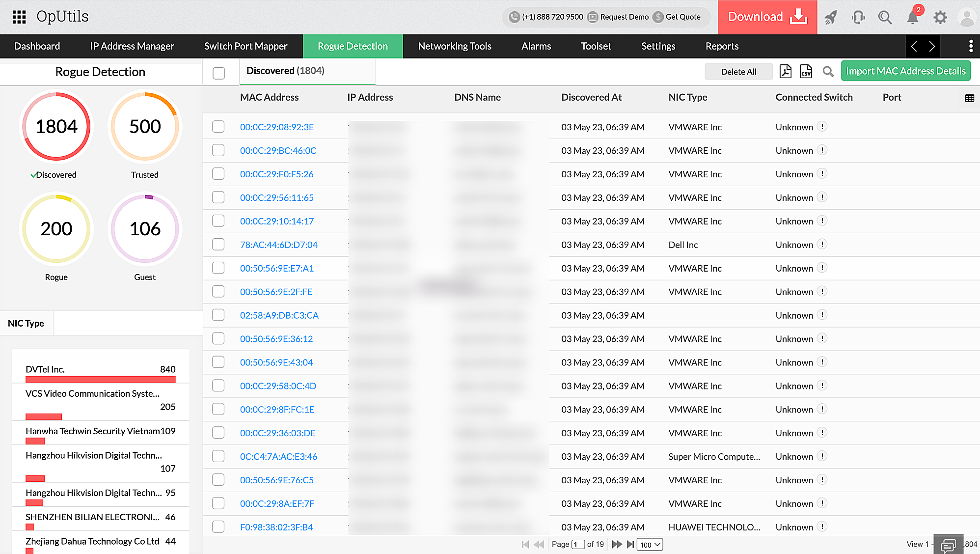Click the table search magnifier icon
This screenshot has height=554, width=980.
click(828, 72)
